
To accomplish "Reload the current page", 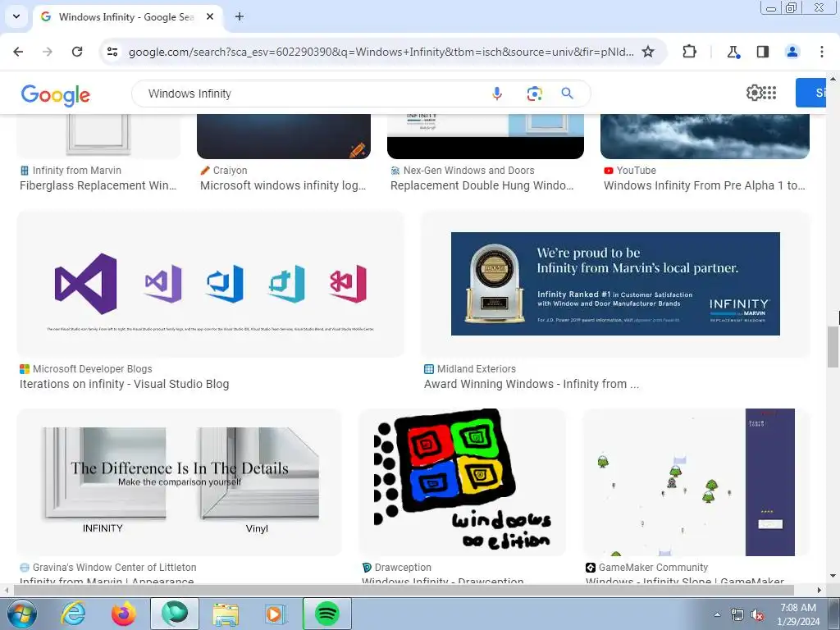I will tap(77, 52).
